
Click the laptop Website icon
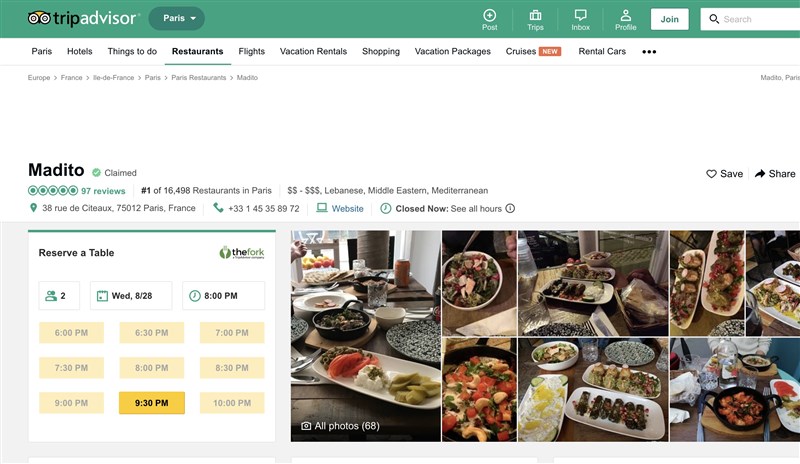pos(321,208)
